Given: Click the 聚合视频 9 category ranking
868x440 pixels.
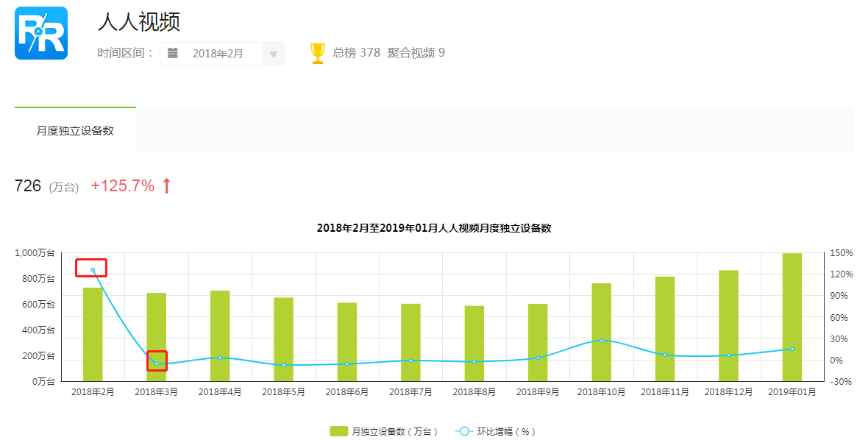Looking at the screenshot, I should 416,53.
